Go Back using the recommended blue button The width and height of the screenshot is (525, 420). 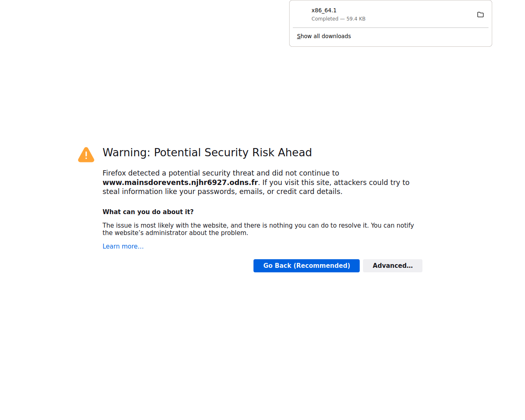306,266
